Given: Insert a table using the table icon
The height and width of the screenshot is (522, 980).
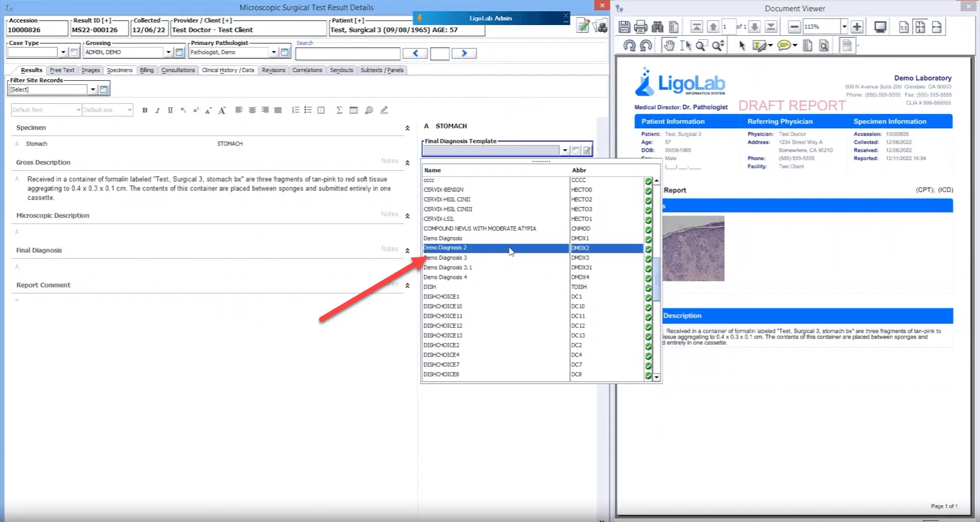Looking at the screenshot, I should pyautogui.click(x=353, y=110).
